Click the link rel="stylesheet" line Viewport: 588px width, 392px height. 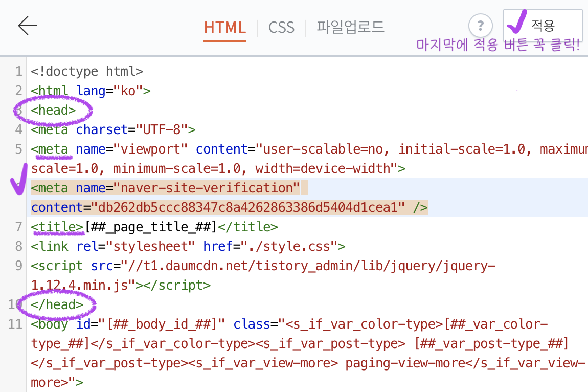(188, 246)
